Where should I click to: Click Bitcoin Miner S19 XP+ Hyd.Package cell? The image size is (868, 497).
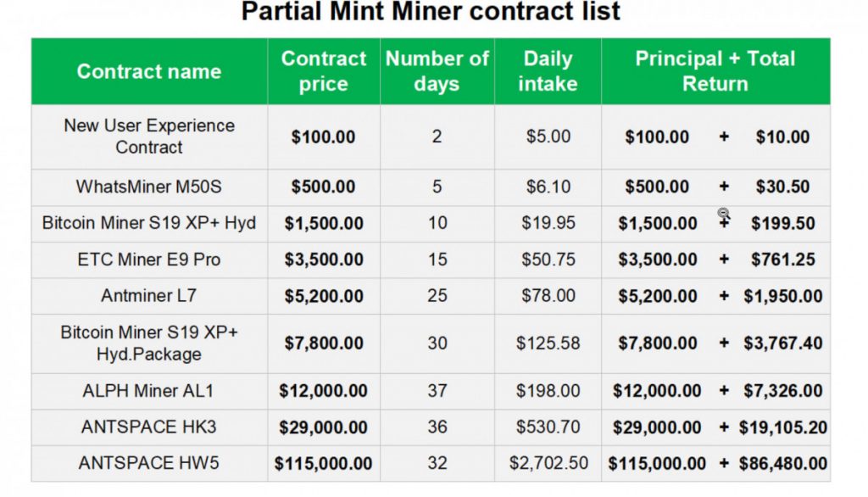click(149, 343)
